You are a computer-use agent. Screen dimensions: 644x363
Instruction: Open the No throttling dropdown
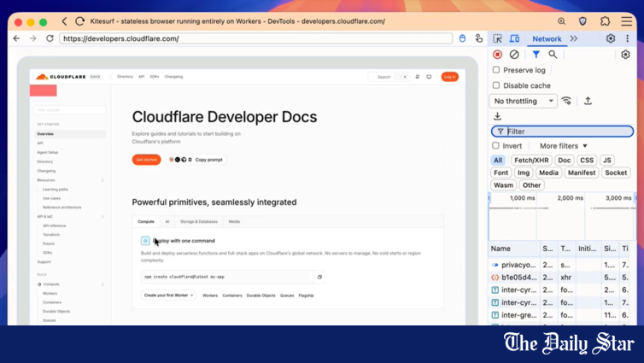[524, 101]
